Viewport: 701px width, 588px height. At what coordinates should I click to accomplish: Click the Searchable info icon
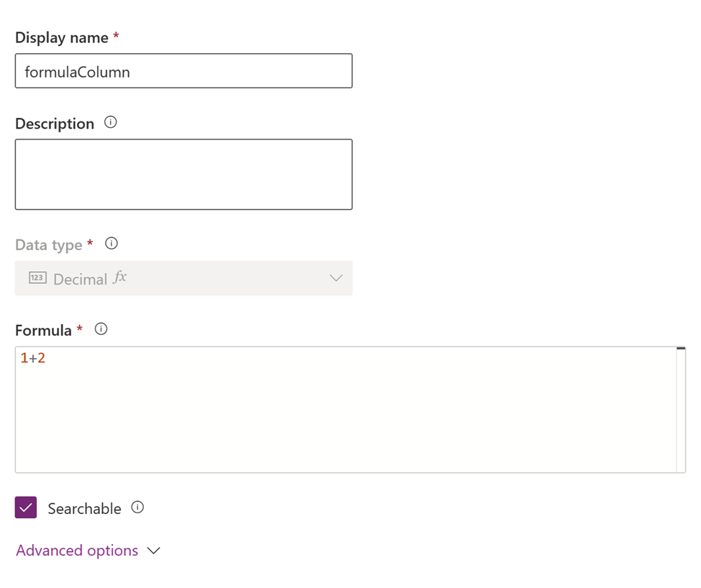click(x=137, y=507)
